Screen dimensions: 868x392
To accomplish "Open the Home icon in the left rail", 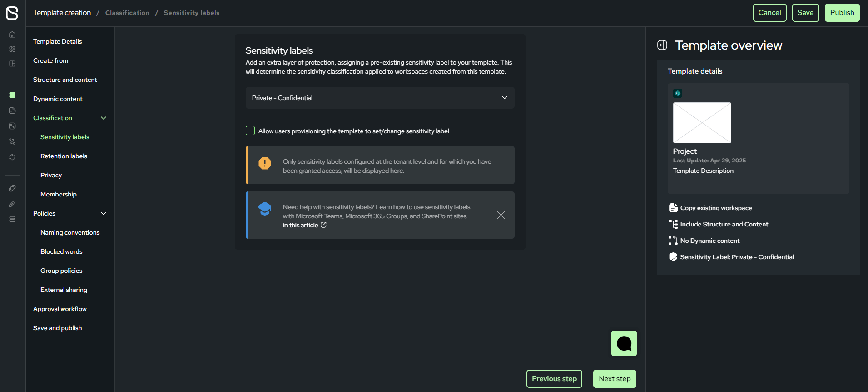I will (12, 35).
